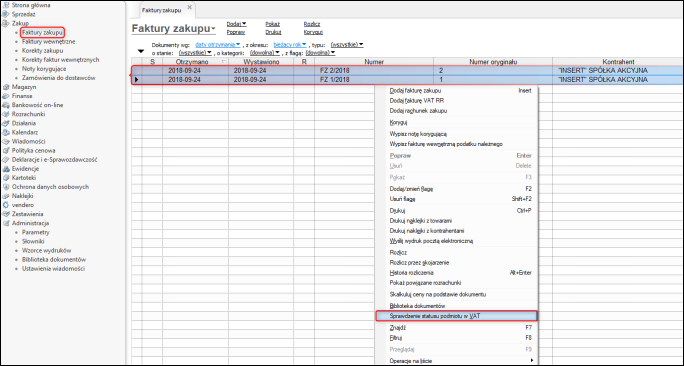
Task: Open 'Wzorce wydruków' under Administracja
Action: [x=47, y=251]
